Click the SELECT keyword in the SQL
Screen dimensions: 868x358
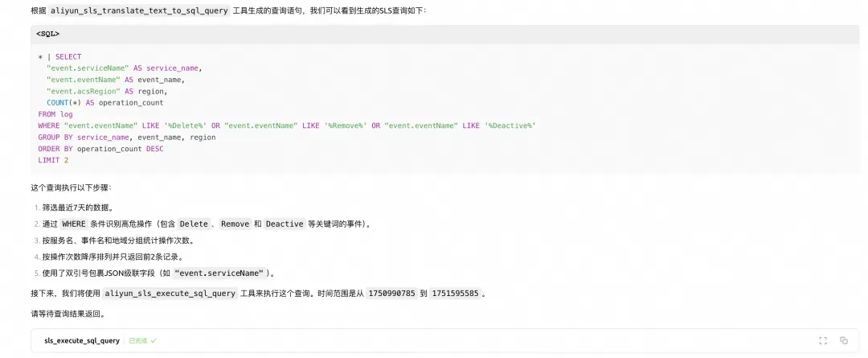pyautogui.click(x=68, y=57)
